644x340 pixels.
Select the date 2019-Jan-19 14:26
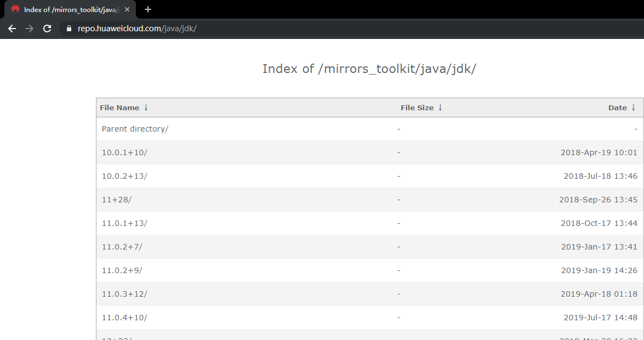599,270
